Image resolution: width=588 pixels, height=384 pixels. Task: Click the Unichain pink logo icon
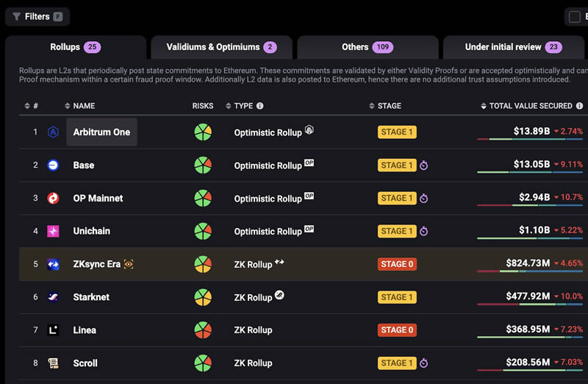53,231
